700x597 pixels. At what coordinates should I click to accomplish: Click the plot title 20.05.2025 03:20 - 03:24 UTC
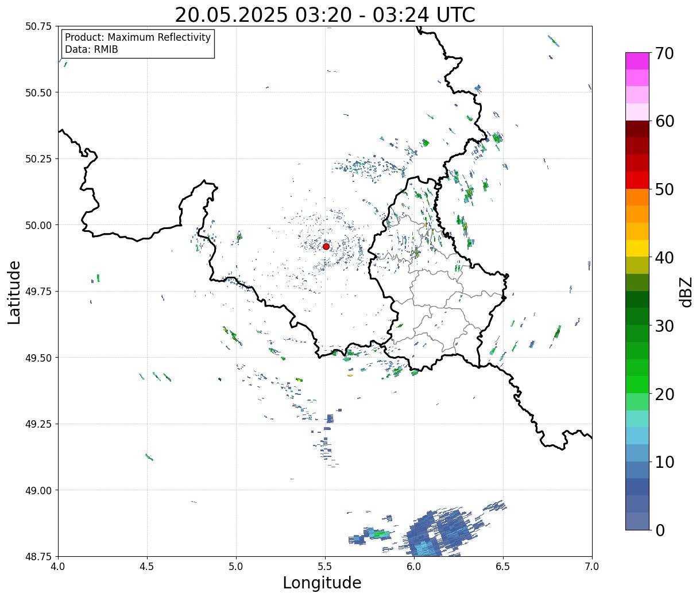[325, 15]
